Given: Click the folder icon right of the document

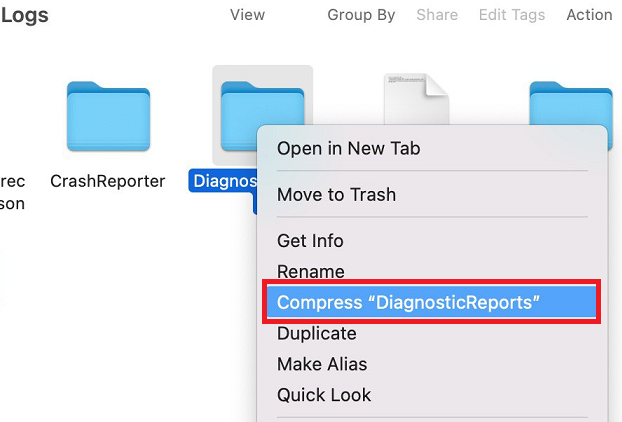Looking at the screenshot, I should [x=570, y=103].
